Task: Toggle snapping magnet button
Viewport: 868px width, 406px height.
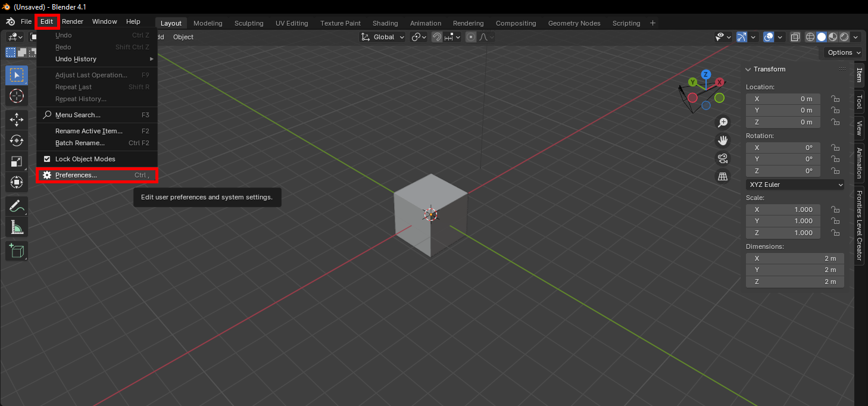Action: click(x=437, y=37)
